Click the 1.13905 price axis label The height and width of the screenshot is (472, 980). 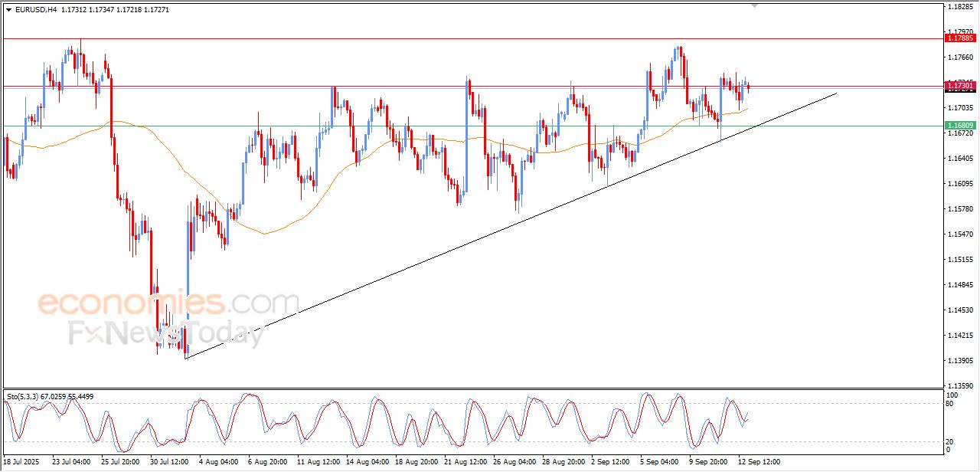click(960, 361)
